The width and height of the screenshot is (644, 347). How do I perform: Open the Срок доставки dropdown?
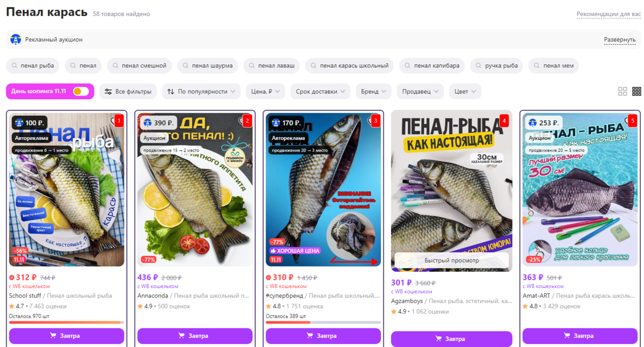(320, 92)
